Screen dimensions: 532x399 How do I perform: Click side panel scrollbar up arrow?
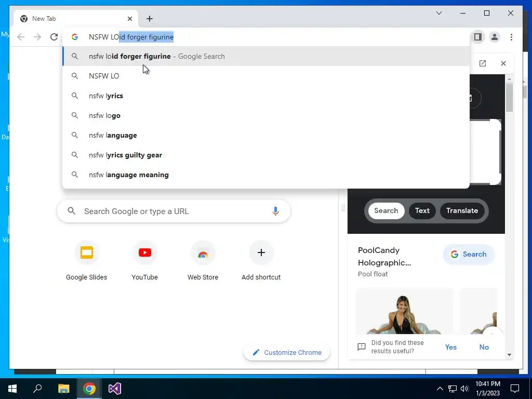[x=509, y=79]
